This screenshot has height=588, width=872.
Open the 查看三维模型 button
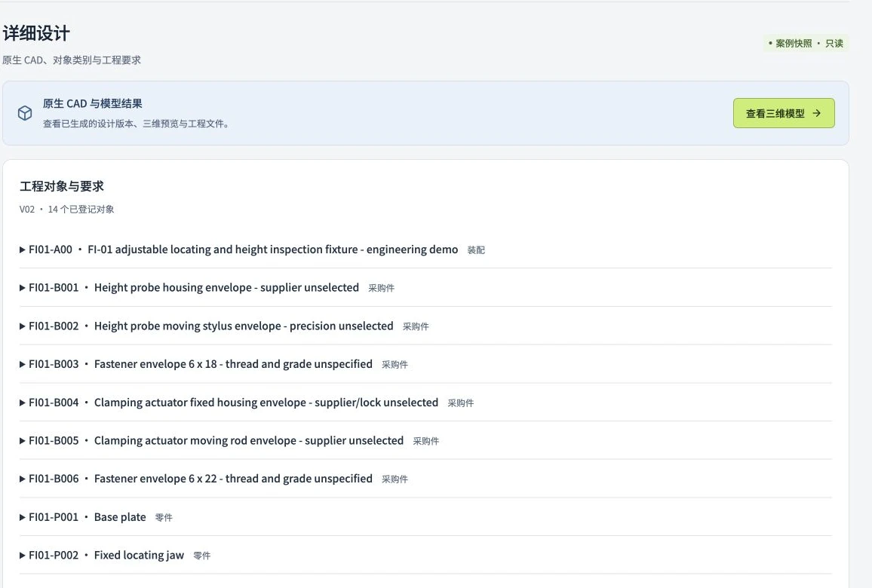784,113
